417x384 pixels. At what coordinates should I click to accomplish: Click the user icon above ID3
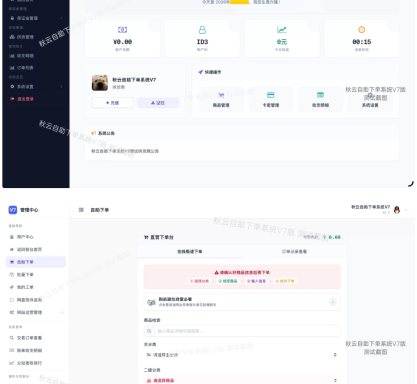202,30
